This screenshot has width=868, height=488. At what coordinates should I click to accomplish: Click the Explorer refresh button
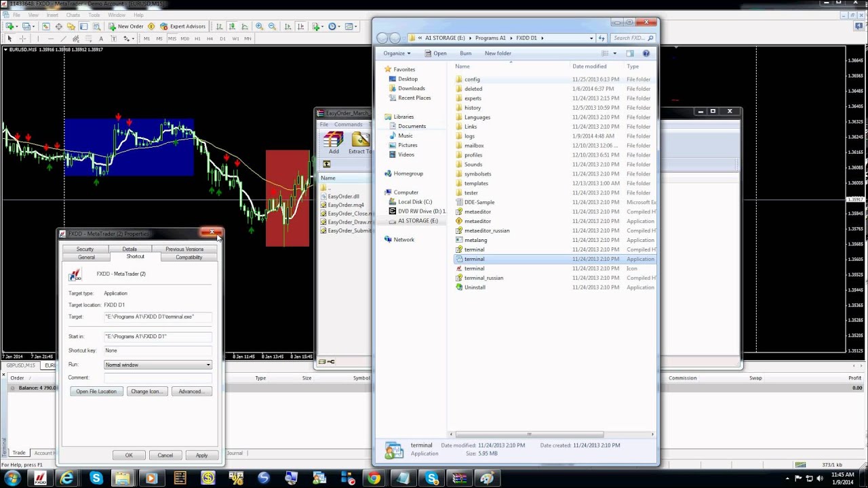pos(601,38)
